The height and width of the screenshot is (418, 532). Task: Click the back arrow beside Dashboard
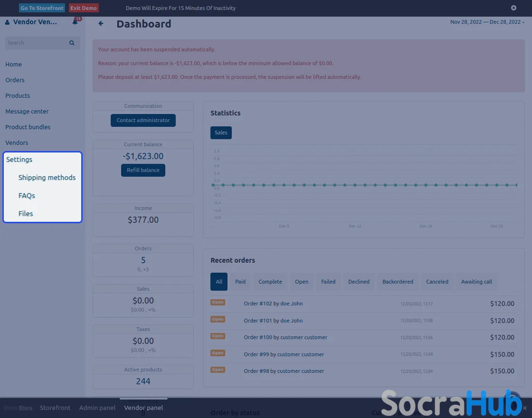point(101,23)
